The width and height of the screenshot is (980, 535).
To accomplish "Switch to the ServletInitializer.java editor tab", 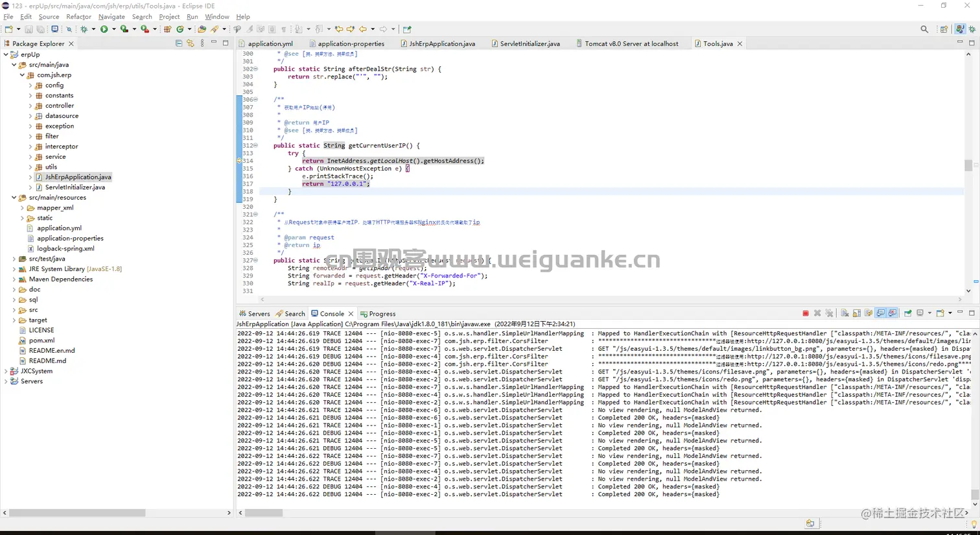I will pyautogui.click(x=525, y=43).
